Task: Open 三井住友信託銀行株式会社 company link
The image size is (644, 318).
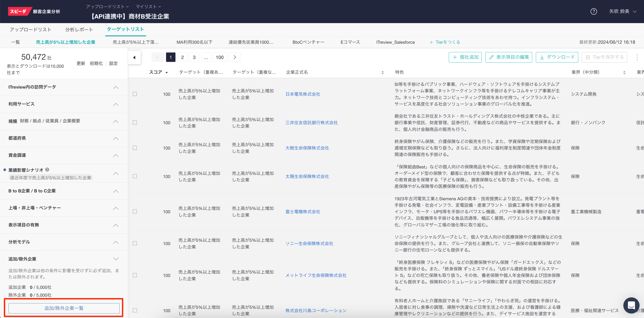Action: point(311,123)
